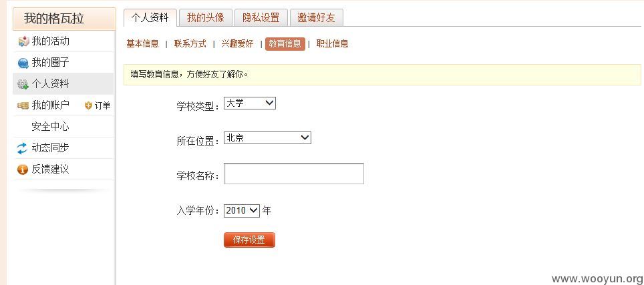644x285 pixels.
Task: Go to 职业信息 section
Action: point(332,44)
